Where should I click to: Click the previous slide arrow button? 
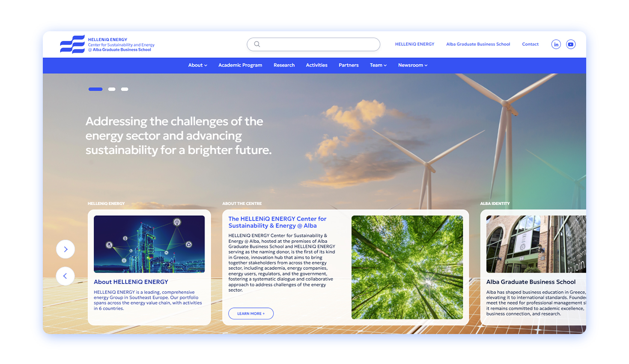(66, 276)
